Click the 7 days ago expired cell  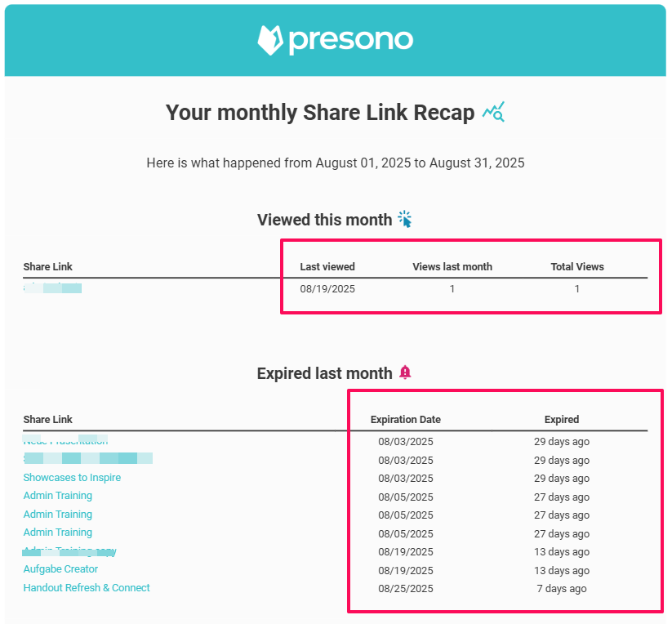562,589
